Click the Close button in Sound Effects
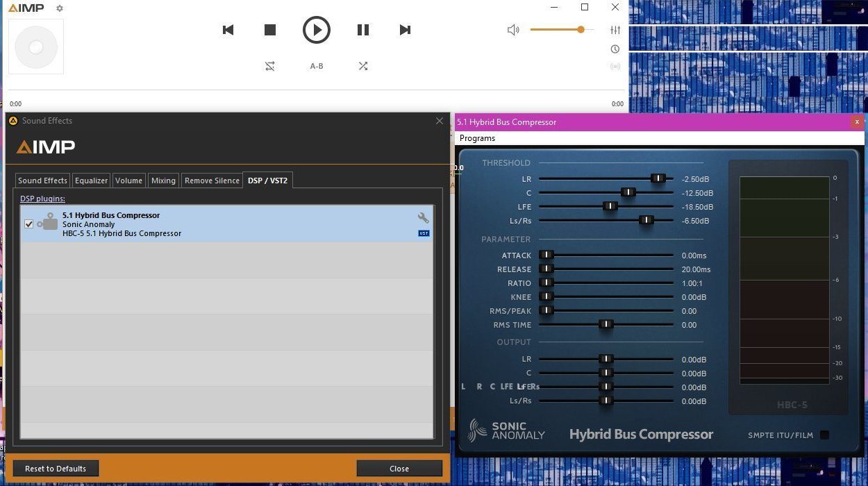 point(399,469)
